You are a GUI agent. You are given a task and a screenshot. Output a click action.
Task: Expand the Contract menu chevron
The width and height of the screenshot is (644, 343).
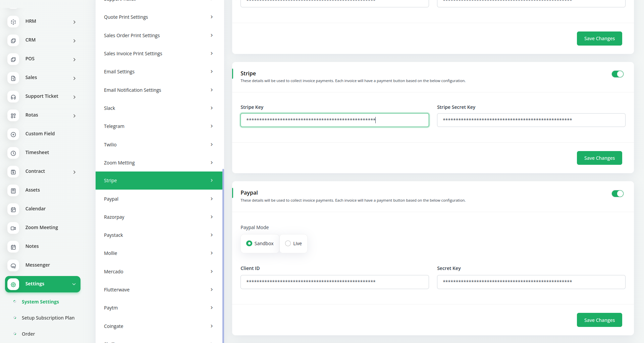pos(74,172)
